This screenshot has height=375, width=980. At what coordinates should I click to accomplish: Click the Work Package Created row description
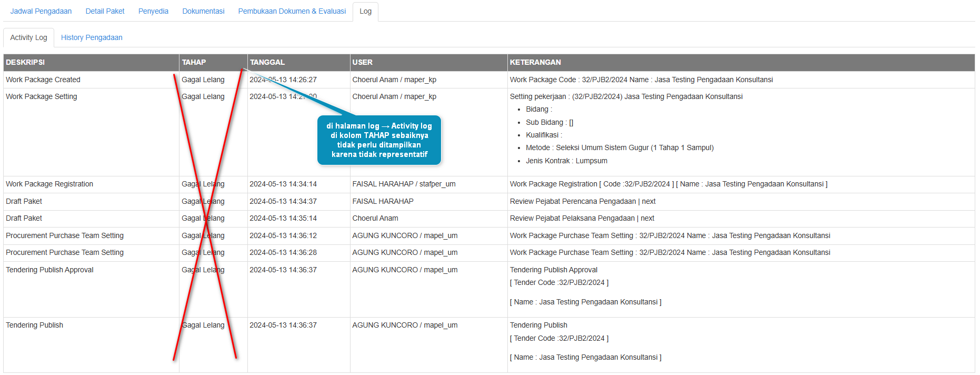coord(43,80)
